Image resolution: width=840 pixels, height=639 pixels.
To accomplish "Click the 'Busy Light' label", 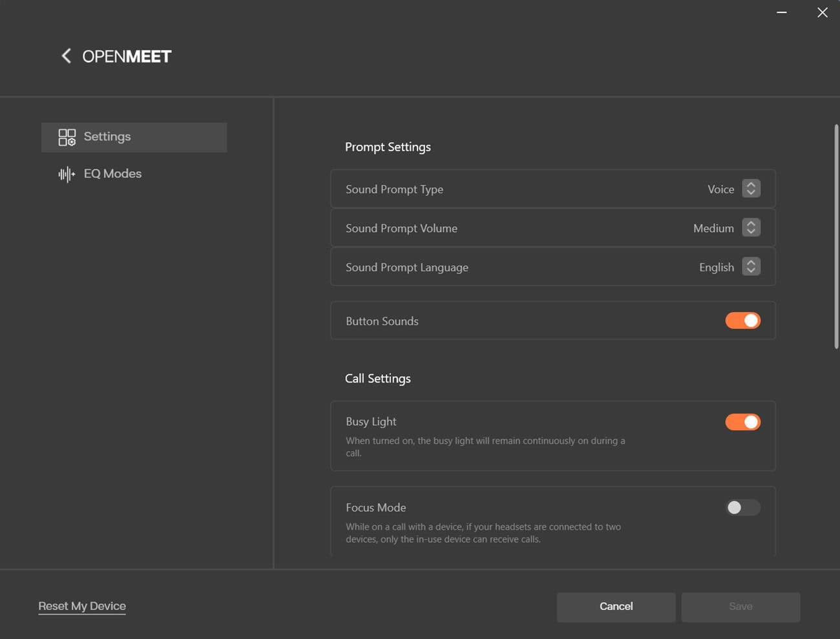I will point(371,422).
